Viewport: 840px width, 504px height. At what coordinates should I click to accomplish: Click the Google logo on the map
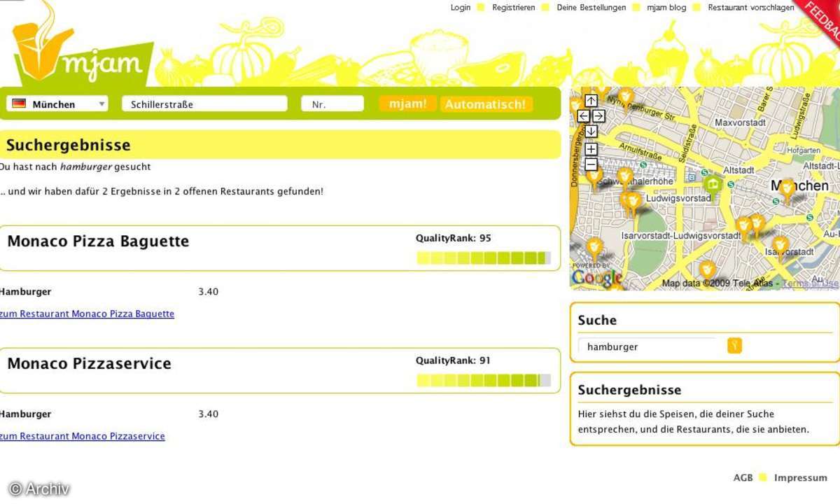pyautogui.click(x=597, y=278)
